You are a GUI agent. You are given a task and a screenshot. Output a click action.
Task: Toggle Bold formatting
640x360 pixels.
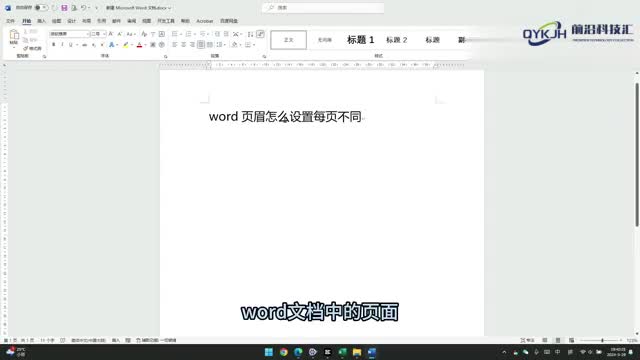[53, 44]
